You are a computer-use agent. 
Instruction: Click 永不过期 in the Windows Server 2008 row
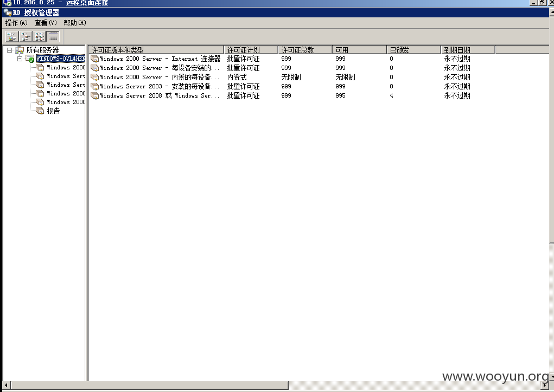[457, 95]
